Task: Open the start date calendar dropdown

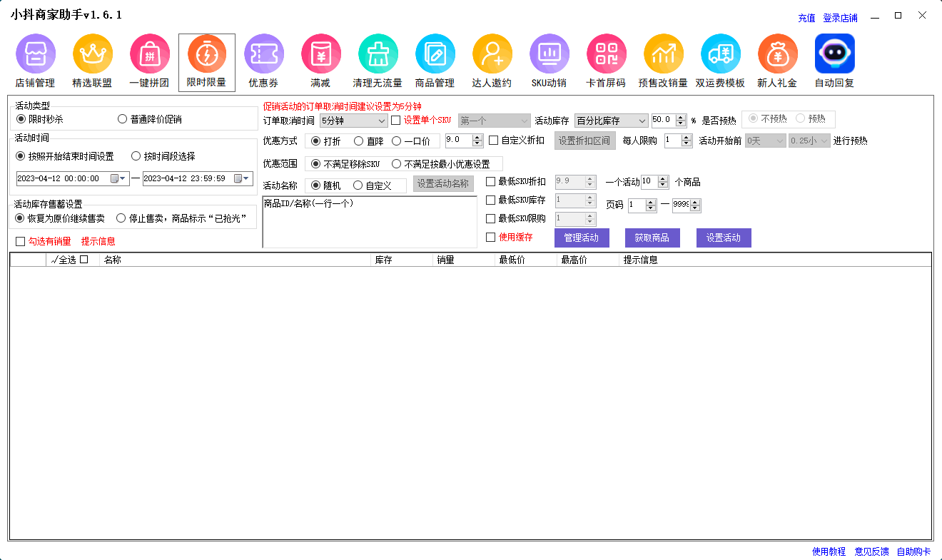Action: tap(118, 178)
